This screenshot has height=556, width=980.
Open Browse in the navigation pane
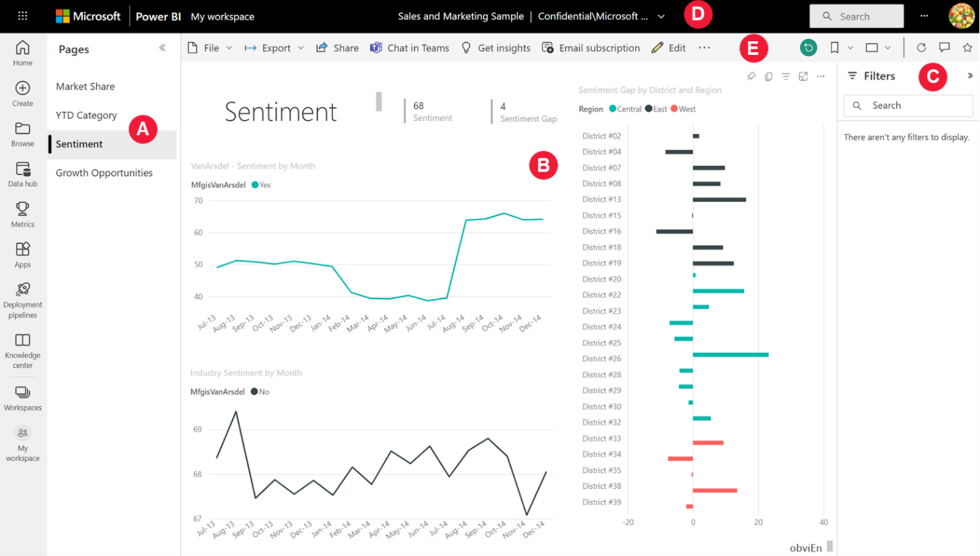[23, 134]
